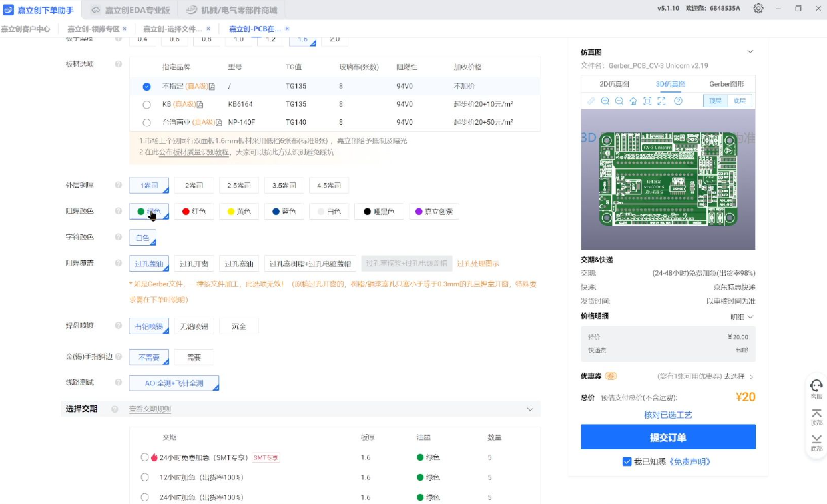Select 需要 for gold finger bevel
The image size is (827, 504).
point(194,358)
